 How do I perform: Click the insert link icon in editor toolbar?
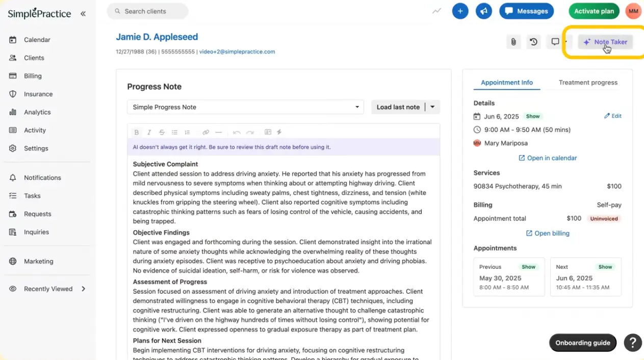206,132
